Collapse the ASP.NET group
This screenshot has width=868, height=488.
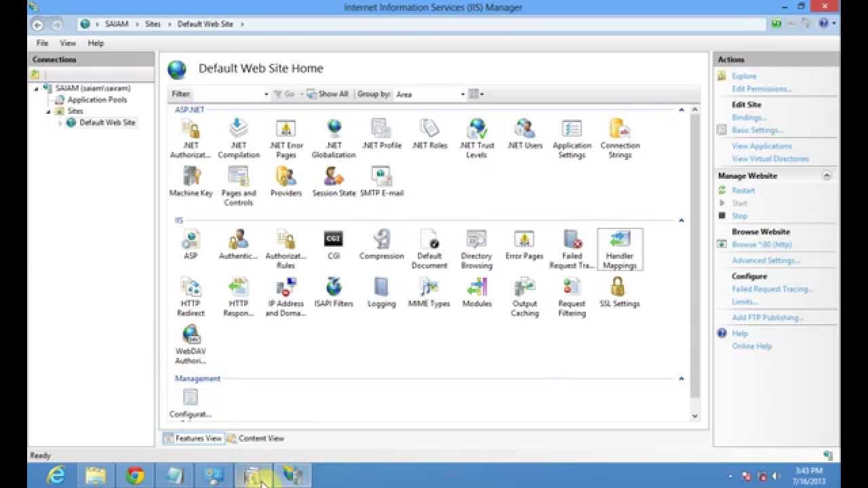(682, 109)
